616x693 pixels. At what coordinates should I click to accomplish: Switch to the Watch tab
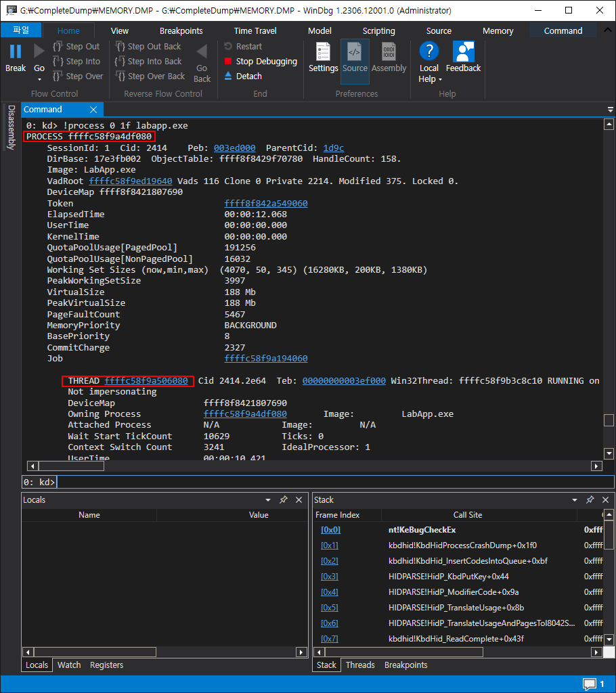pos(69,665)
